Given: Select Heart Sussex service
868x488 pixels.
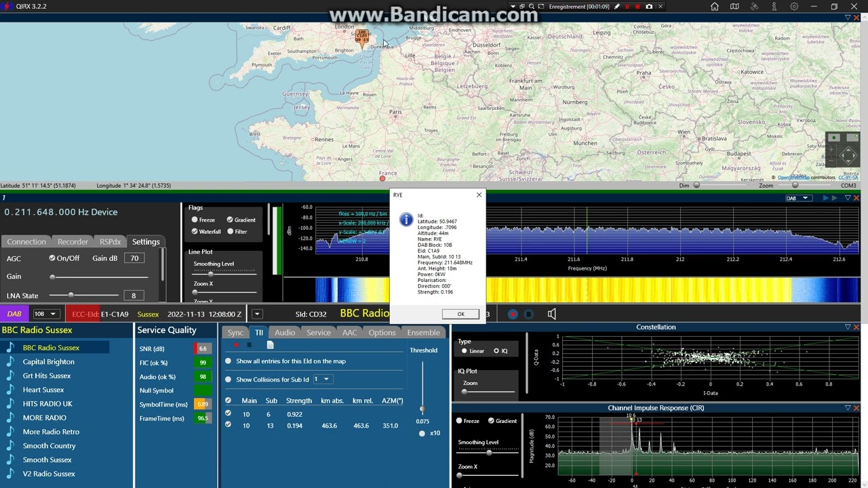Looking at the screenshot, I should click(43, 390).
